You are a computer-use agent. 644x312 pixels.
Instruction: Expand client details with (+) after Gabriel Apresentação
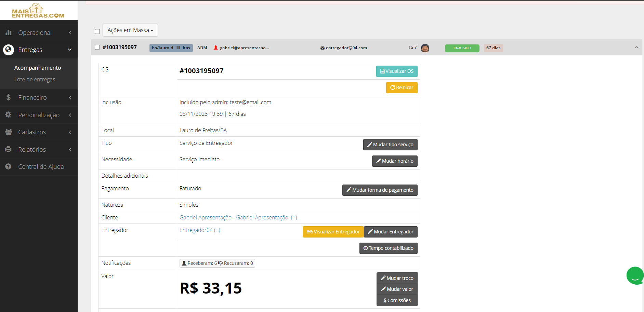294,217
